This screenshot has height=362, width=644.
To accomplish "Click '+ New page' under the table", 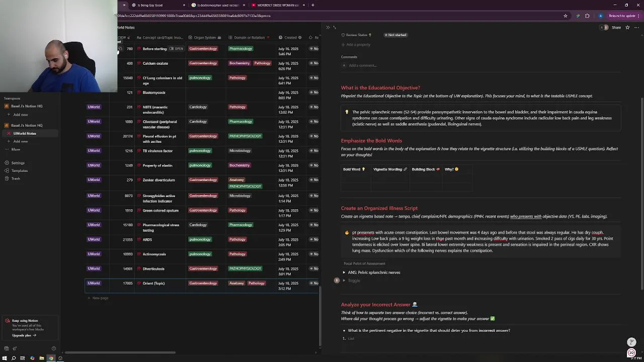I will tap(98, 298).
